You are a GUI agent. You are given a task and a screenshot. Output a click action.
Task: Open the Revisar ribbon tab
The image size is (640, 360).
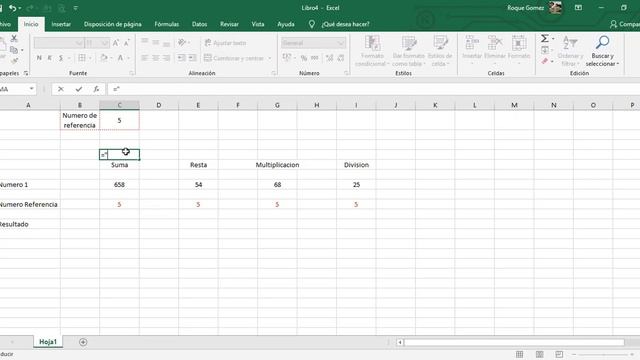click(229, 24)
